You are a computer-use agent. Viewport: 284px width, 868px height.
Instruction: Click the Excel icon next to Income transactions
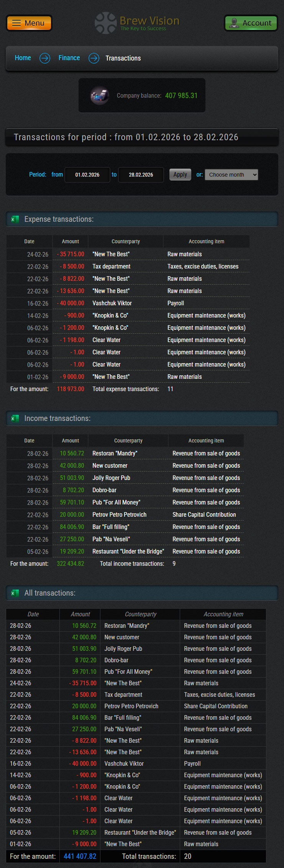tap(14, 418)
